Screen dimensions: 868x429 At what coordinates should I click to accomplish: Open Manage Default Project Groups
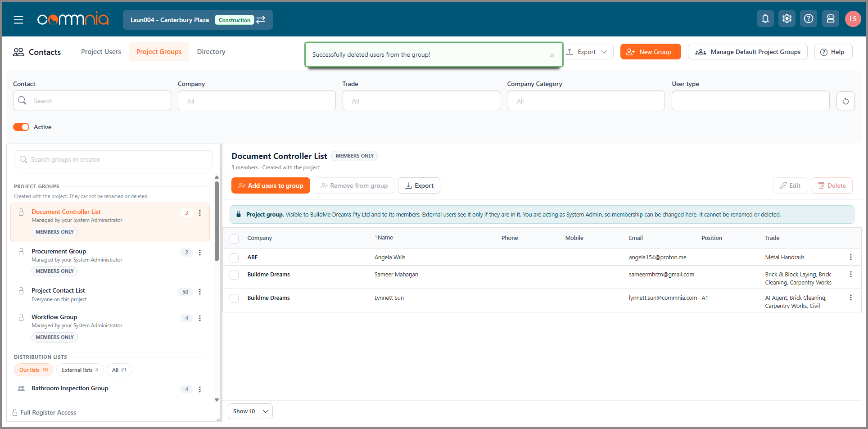pos(748,52)
